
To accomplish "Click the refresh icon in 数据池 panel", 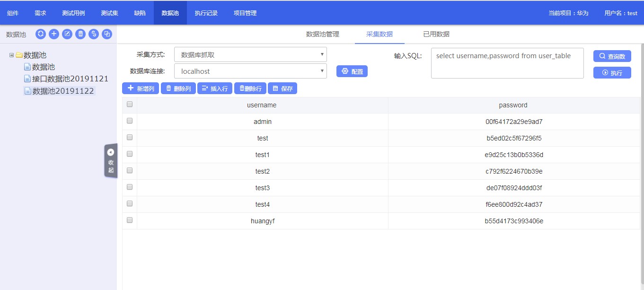I will coord(41,34).
